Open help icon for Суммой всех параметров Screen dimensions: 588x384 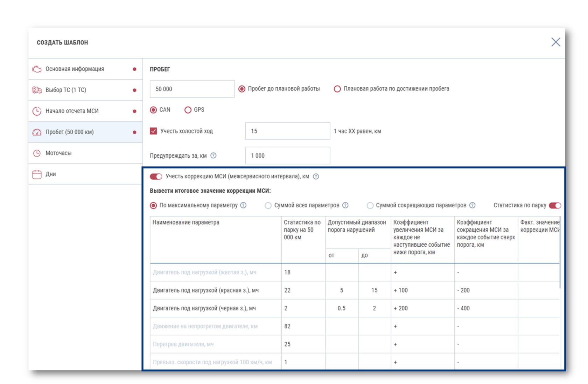pyautogui.click(x=345, y=205)
